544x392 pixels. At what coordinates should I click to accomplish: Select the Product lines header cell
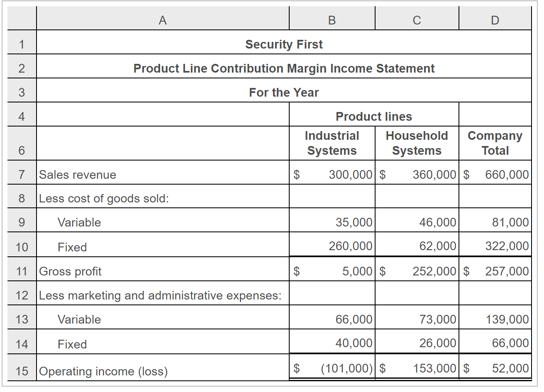[373, 116]
